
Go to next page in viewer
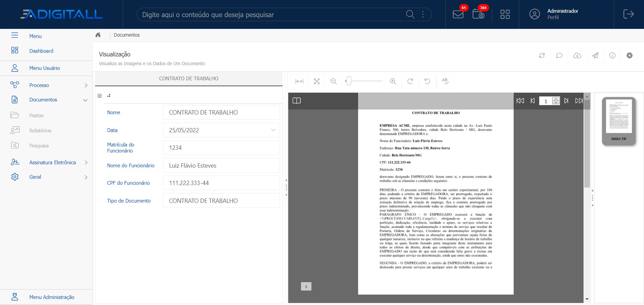566,101
